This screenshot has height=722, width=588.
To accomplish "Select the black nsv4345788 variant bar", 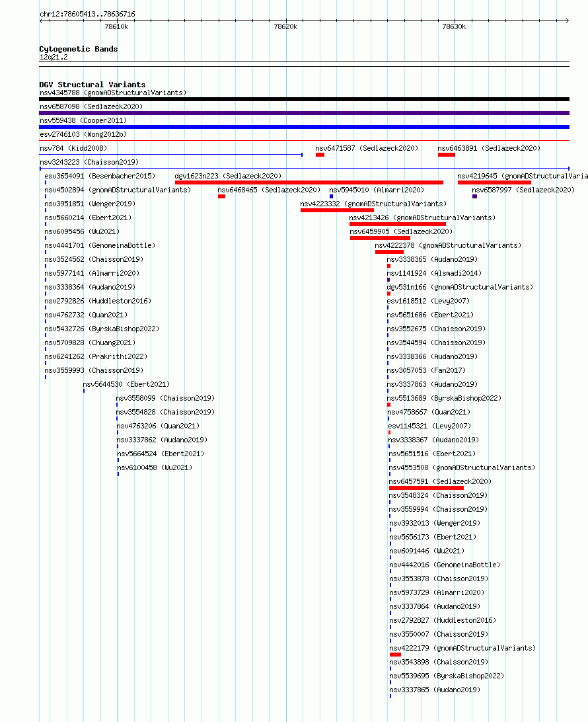I will (304, 99).
